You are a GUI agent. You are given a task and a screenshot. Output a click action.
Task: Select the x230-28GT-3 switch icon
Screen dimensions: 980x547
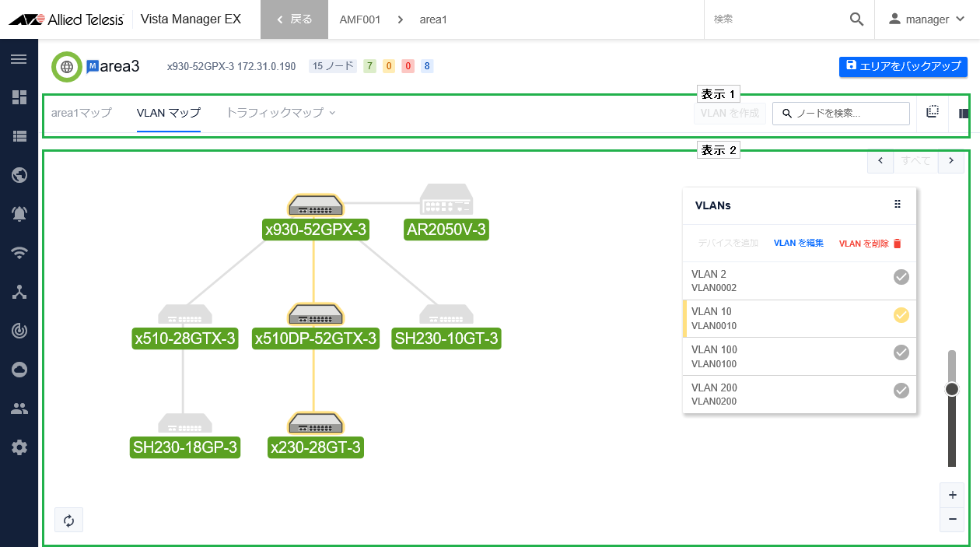click(315, 423)
